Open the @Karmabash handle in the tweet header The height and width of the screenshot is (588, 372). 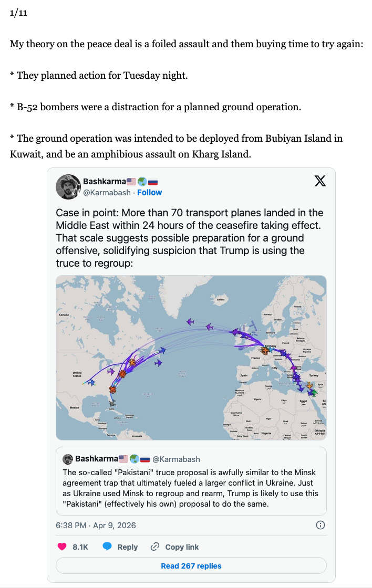tap(107, 193)
